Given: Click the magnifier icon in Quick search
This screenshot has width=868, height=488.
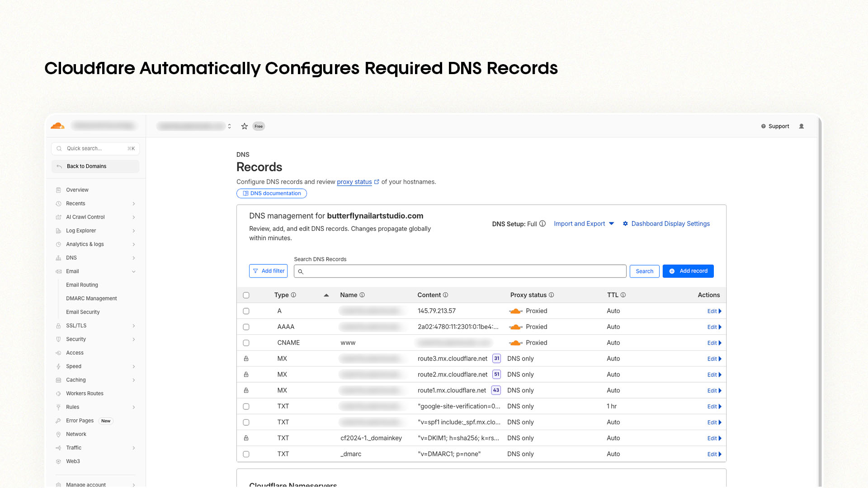Looking at the screenshot, I should pyautogui.click(x=59, y=148).
